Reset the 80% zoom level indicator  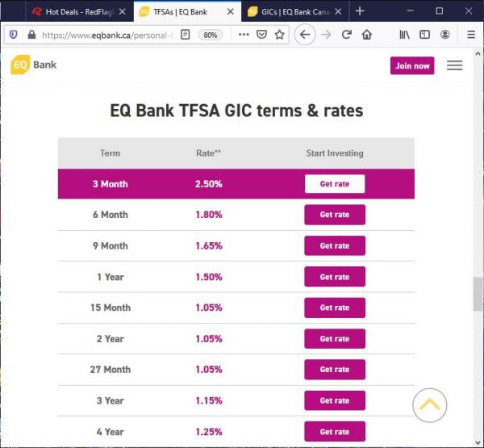tap(211, 35)
